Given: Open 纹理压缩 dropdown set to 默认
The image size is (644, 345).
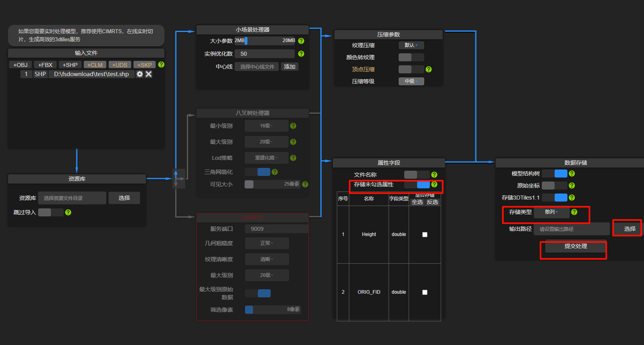Looking at the screenshot, I should (411, 45).
